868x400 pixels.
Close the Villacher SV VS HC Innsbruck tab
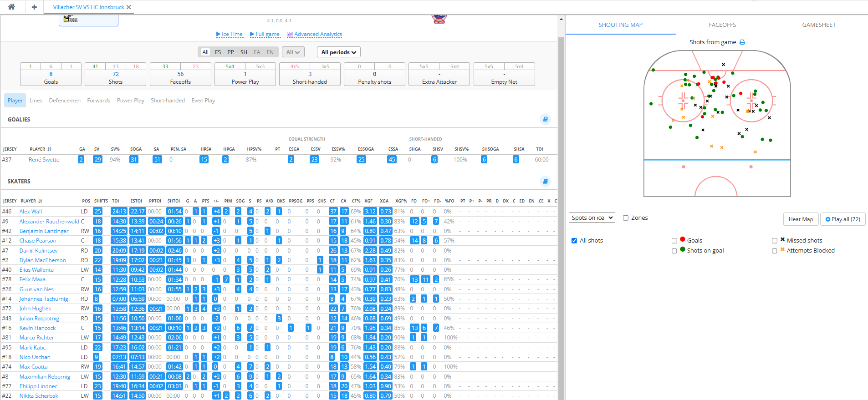click(129, 7)
